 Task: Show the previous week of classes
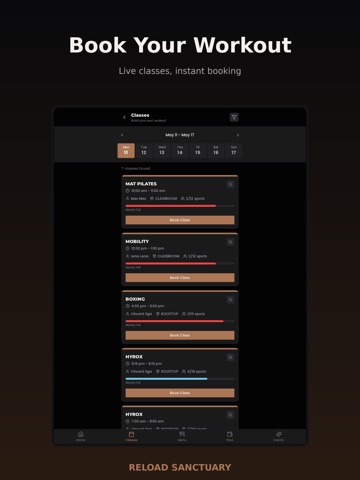(122, 135)
